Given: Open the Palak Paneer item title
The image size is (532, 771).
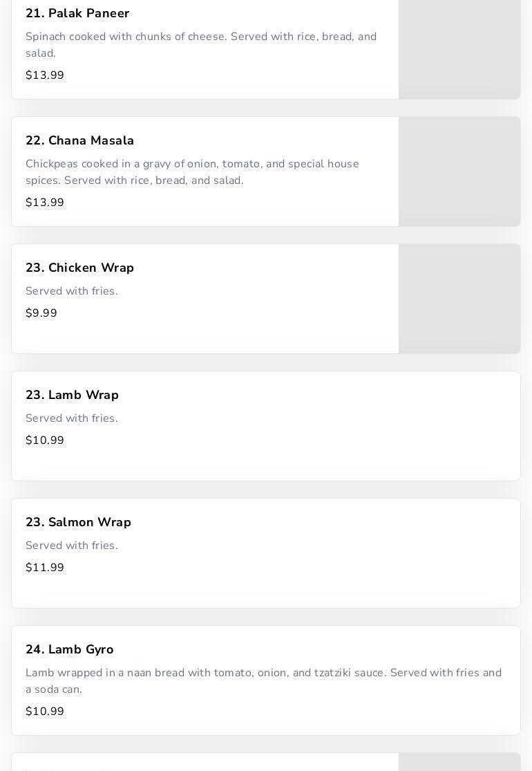Looking at the screenshot, I should [77, 14].
